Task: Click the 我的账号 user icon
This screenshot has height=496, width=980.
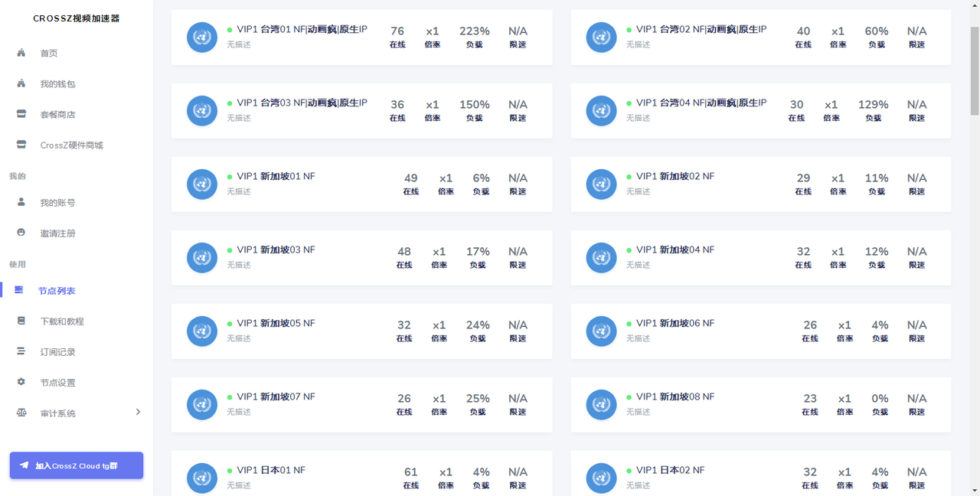Action: (x=21, y=202)
